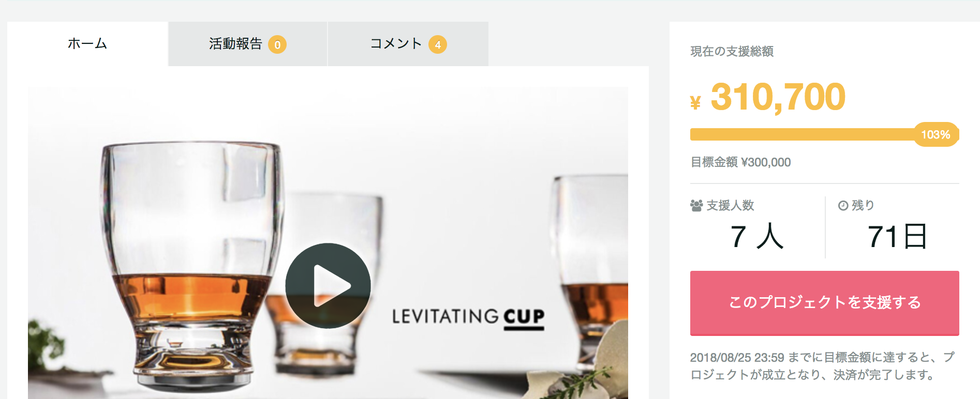Open the ホーム tab
The image size is (980, 399).
pos(87,44)
